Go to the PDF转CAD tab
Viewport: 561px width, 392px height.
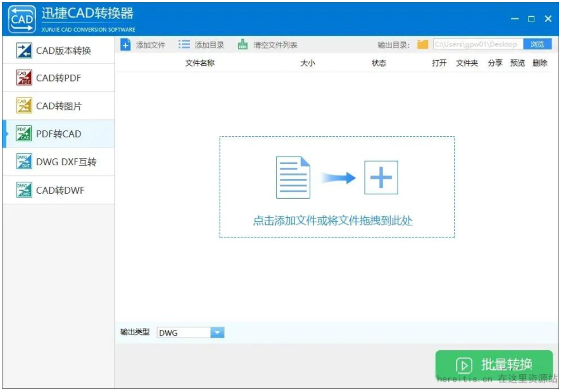tap(58, 134)
